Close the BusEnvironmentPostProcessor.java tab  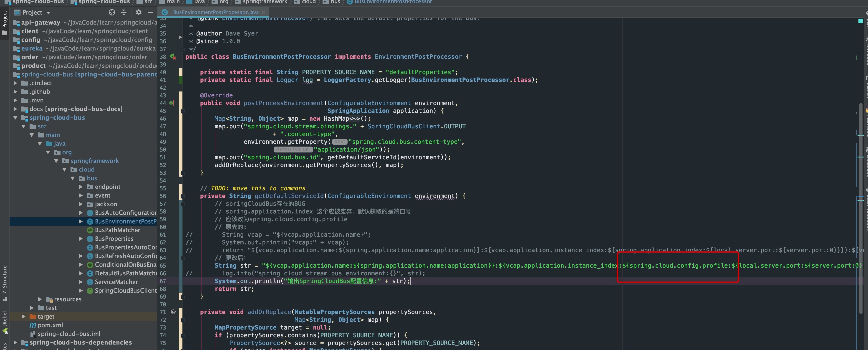coord(263,13)
